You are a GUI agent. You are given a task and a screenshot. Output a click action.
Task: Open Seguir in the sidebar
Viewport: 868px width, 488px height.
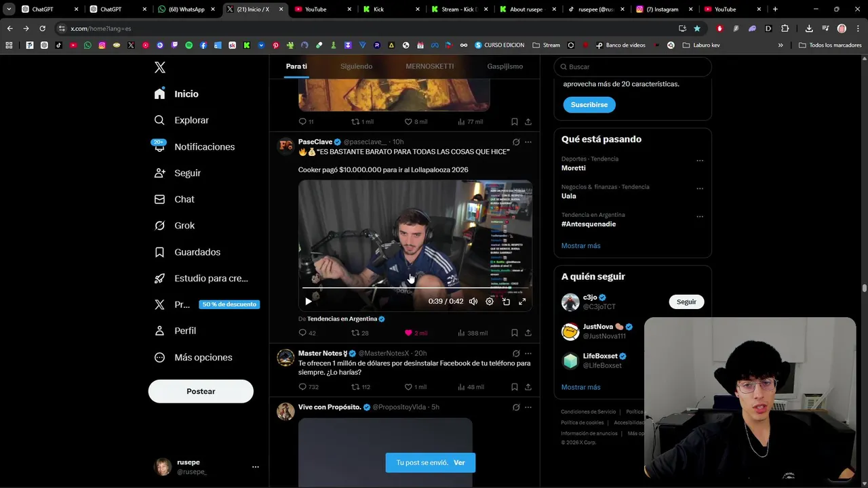click(177, 173)
